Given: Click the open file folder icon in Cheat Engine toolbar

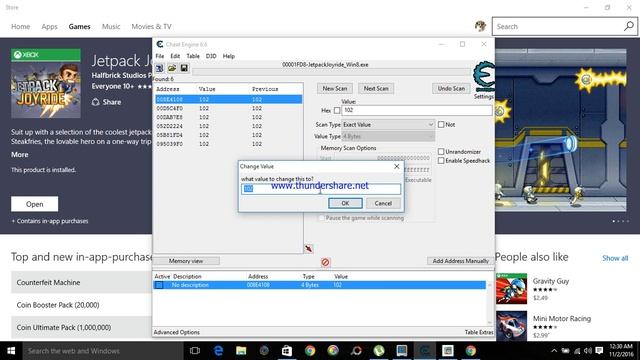Looking at the screenshot, I should [x=172, y=68].
